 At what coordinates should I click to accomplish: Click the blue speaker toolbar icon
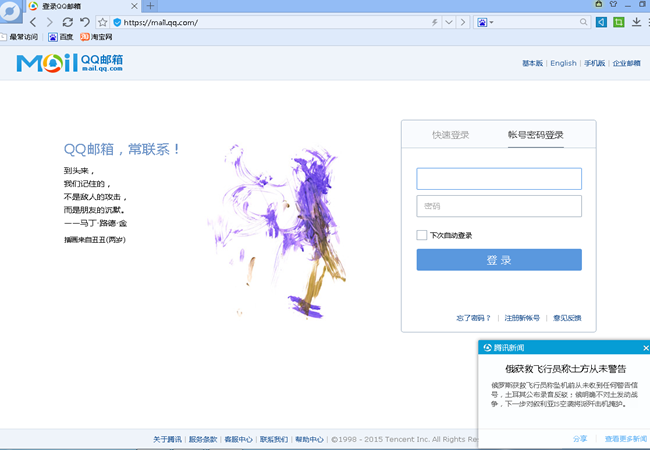pyautogui.click(x=601, y=22)
